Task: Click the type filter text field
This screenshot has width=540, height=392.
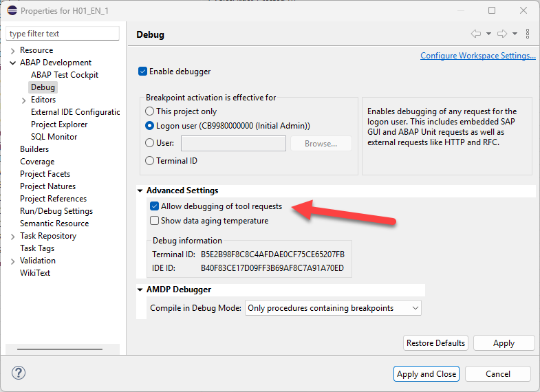Action: point(63,34)
